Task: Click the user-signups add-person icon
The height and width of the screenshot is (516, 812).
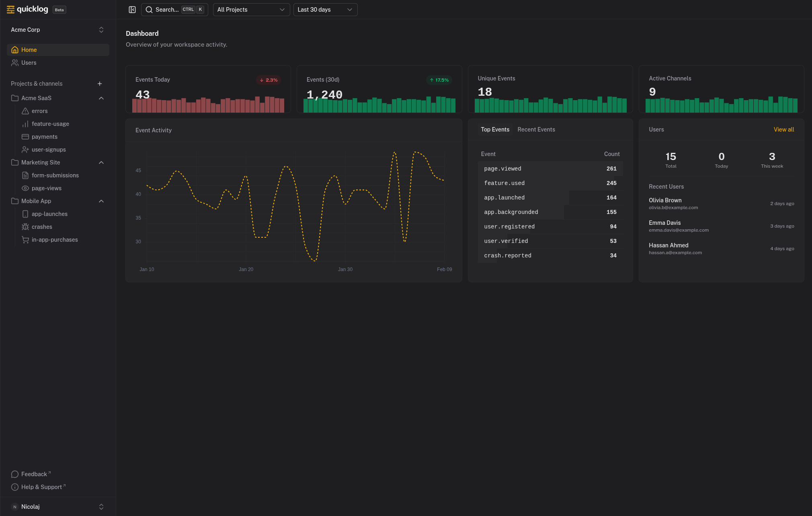Action: [x=25, y=149]
